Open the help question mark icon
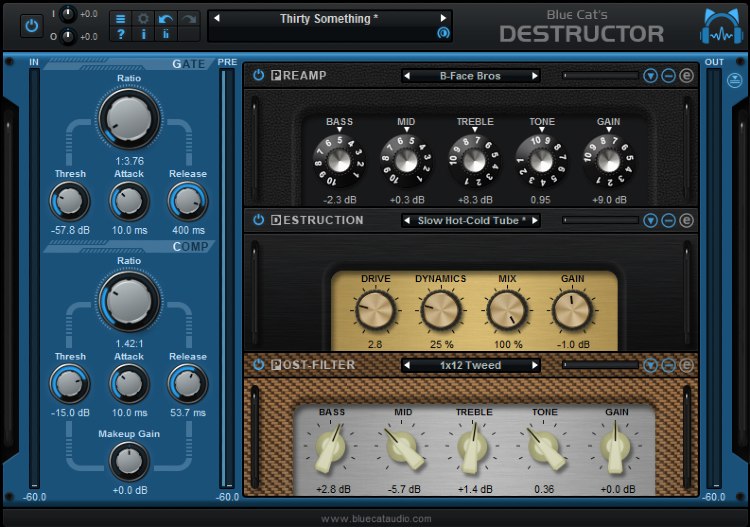Image resolution: width=750 pixels, height=527 pixels. point(120,35)
